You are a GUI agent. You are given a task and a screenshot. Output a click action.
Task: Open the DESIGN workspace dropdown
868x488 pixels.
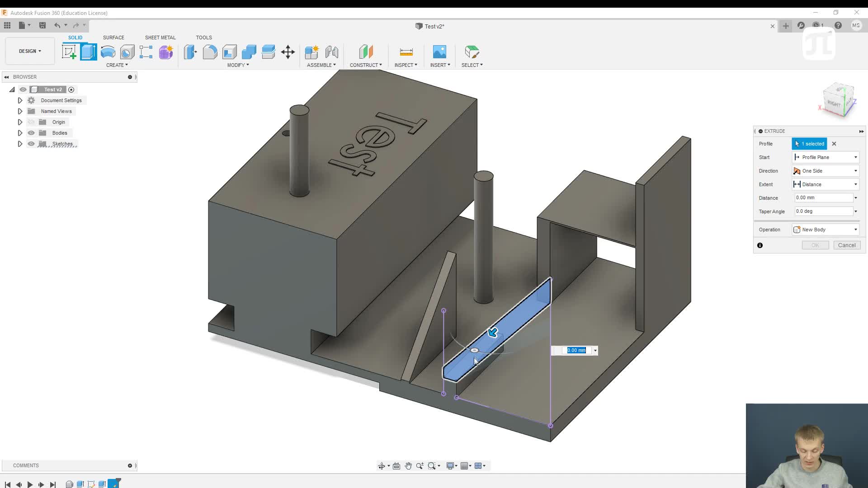point(30,51)
